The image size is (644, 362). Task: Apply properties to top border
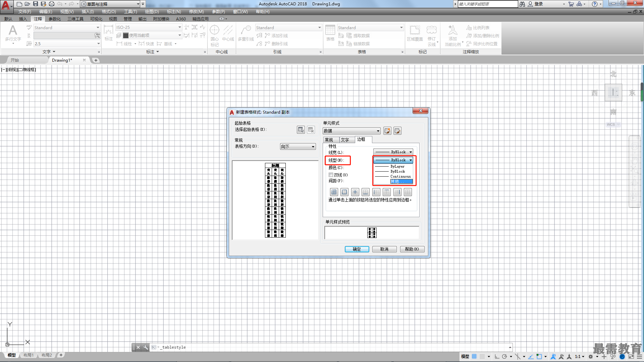387,192
